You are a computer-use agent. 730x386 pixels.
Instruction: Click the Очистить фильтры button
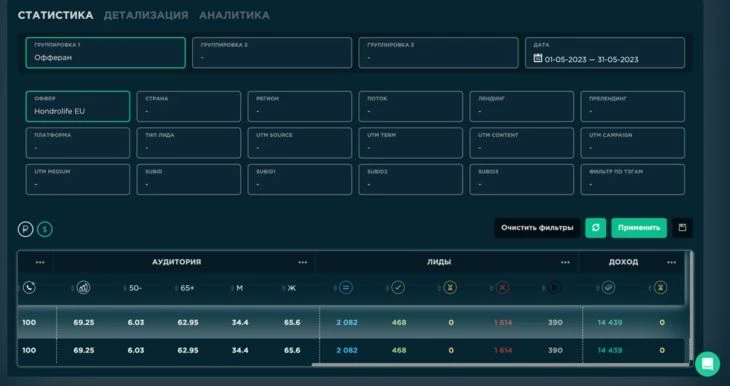point(537,228)
